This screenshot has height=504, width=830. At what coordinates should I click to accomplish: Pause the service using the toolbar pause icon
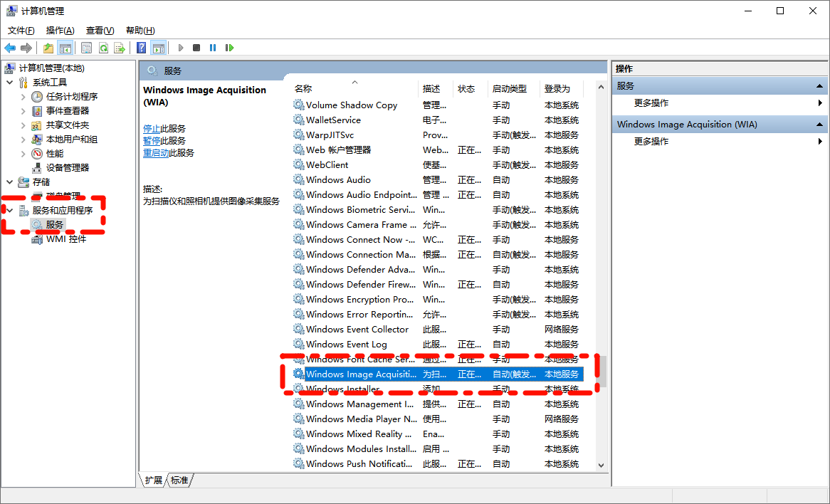point(213,48)
